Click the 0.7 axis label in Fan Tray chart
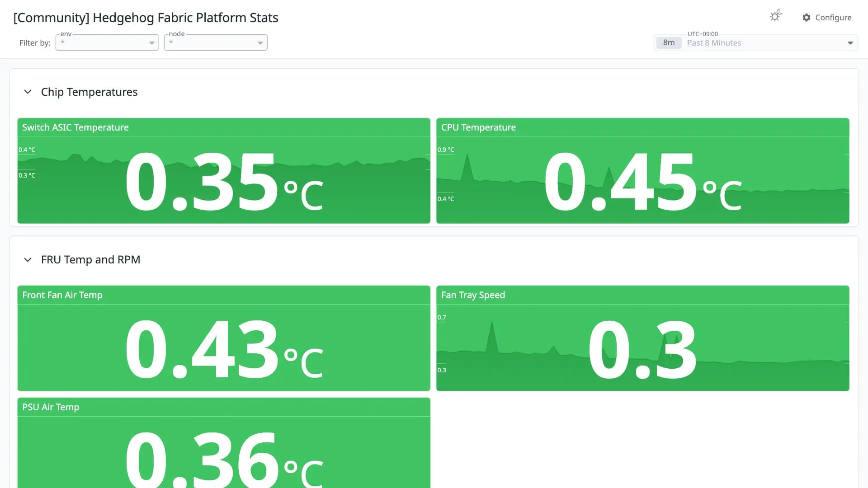The width and height of the screenshot is (868, 488). pos(442,317)
